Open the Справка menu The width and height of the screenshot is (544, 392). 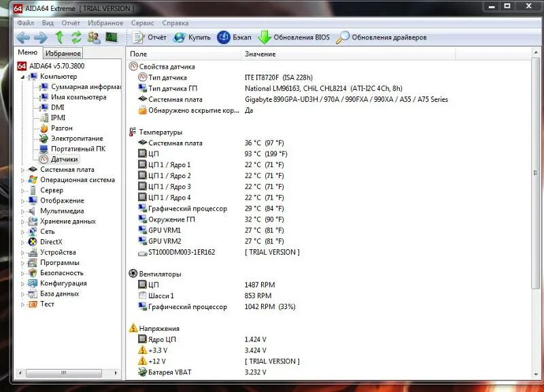(x=175, y=23)
